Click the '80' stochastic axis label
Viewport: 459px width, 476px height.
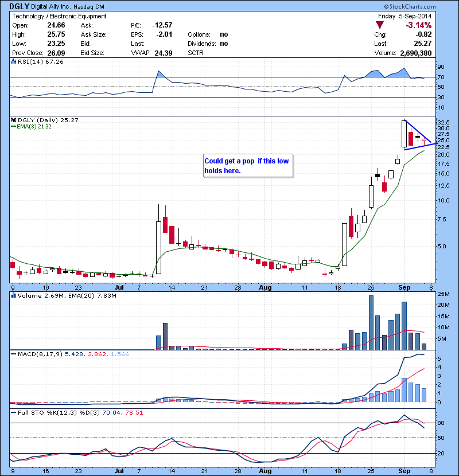(x=441, y=423)
